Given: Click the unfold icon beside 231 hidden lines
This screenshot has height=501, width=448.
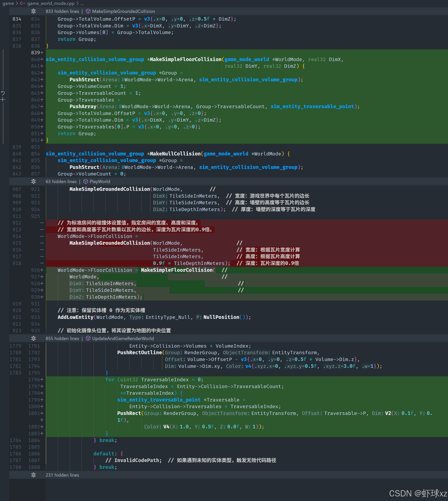Looking at the screenshot, I should pyautogui.click(x=33, y=475).
